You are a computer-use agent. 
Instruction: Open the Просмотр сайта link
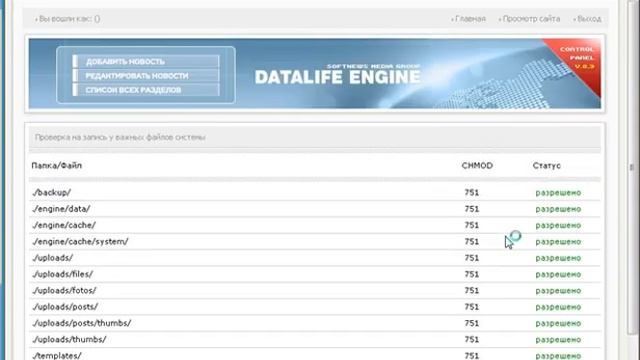531,19
